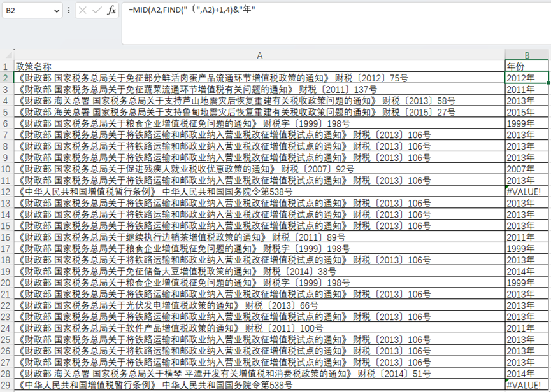Select cell B10 showing 2007年
The width and height of the screenshot is (551, 392).
526,169
